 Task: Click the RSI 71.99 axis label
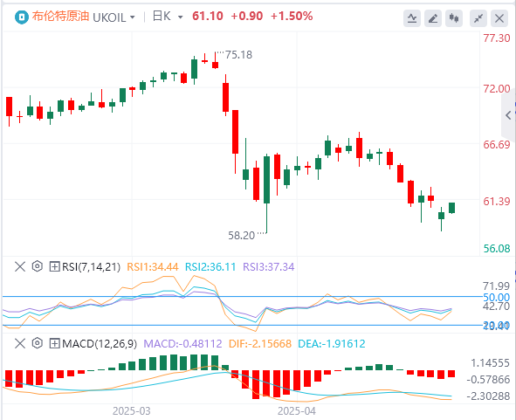pos(496,286)
